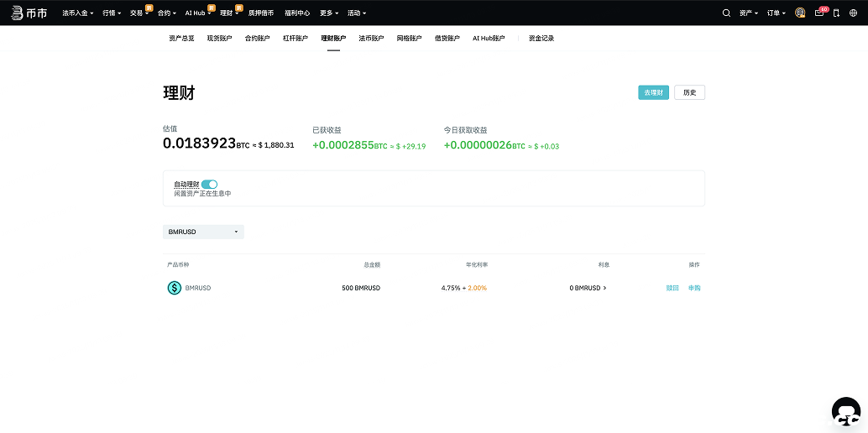Click the 产品币种 column header

(x=178, y=264)
